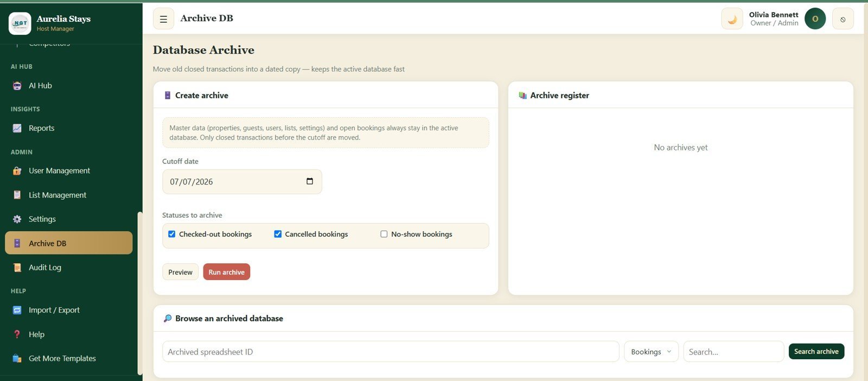
Task: Open the calendar picker icon in Cutoff date
Action: 310,181
